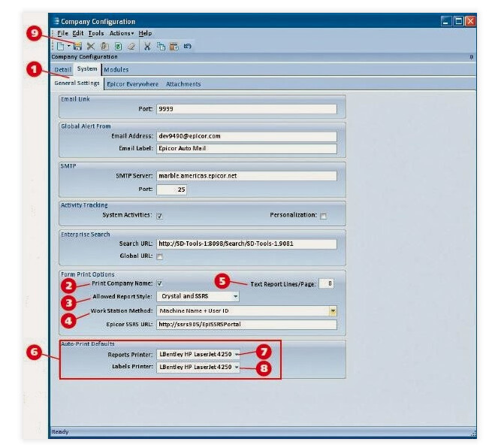The image size is (498, 448).
Task: Click the Paste clipboard toolbar icon
Action: tap(174, 47)
